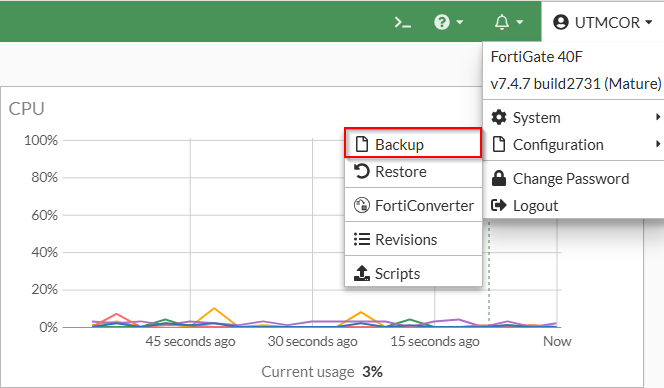Select Backup from the configuration submenu
The image size is (664, 388).
[x=413, y=143]
